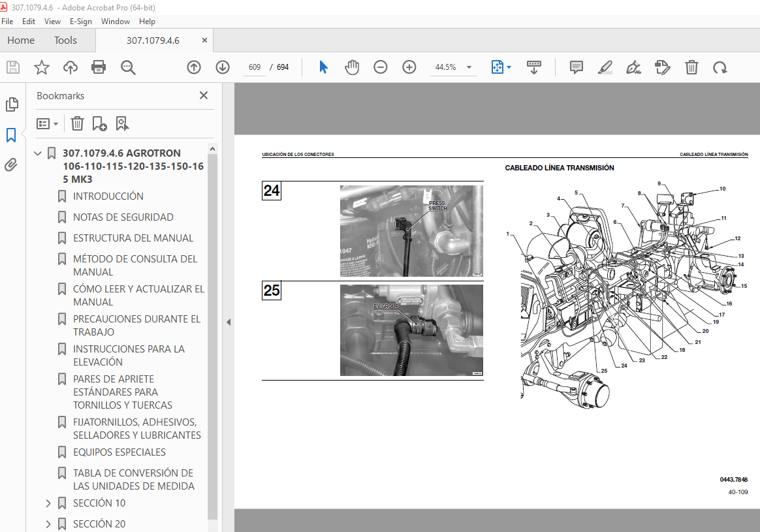Viewport: 760px width, 532px height.
Task: Open the Attachments paperclip panel
Action: point(11,165)
